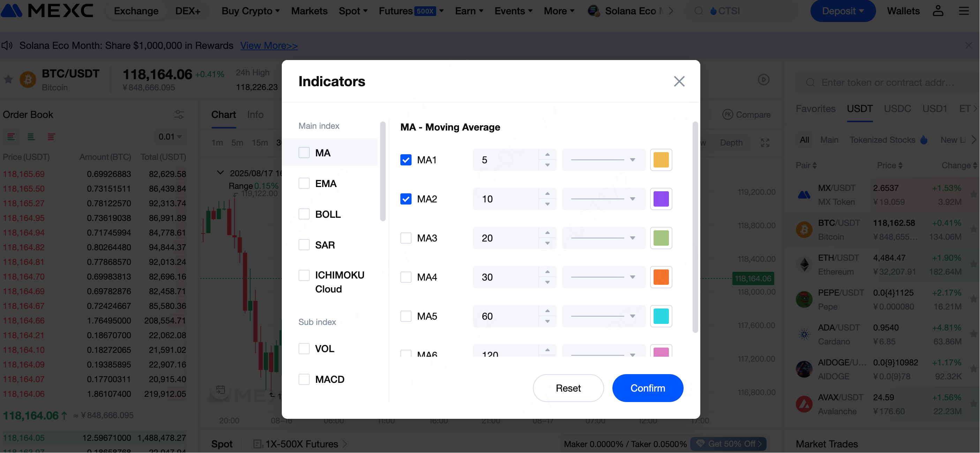Viewport: 980px width, 453px height.
Task: Select the sell-orders-only book view icon
Action: (51, 137)
